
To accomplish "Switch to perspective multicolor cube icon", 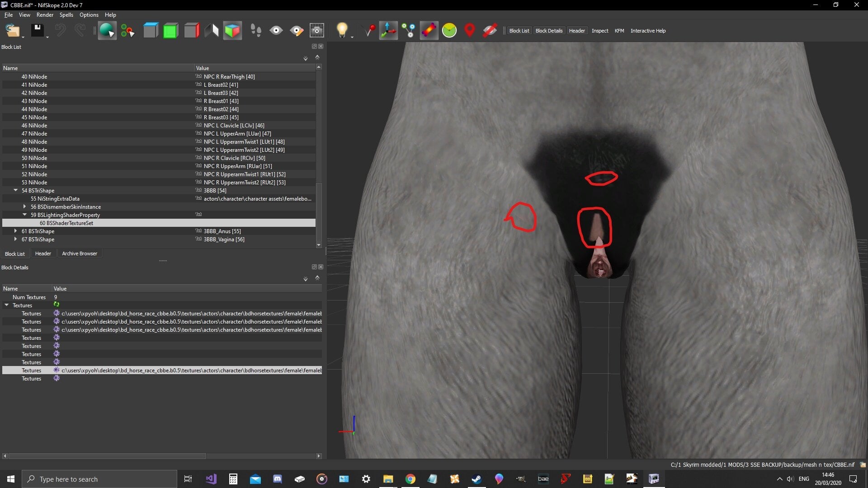I will (232, 31).
